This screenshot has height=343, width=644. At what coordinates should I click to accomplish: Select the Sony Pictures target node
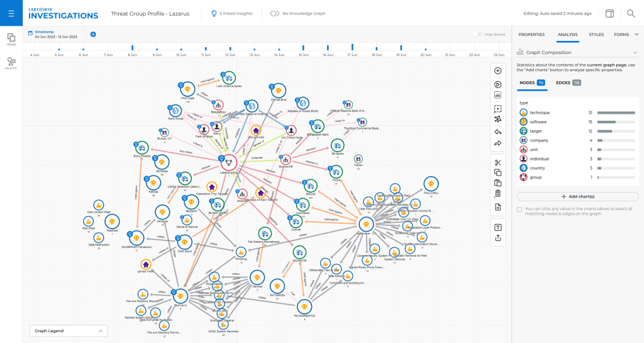(142, 148)
